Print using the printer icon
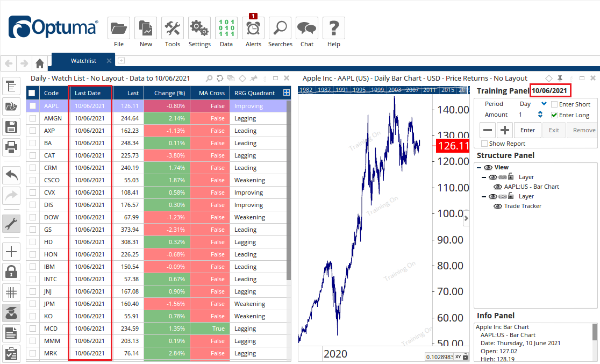 coord(11,147)
